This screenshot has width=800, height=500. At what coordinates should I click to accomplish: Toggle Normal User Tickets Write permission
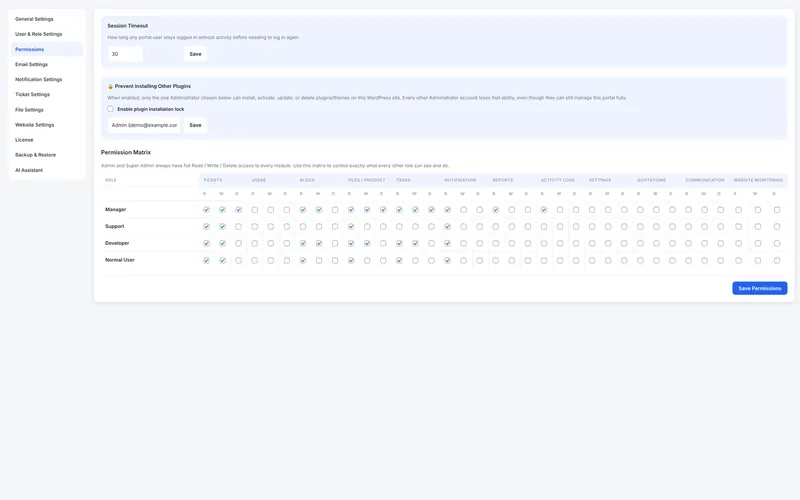click(222, 260)
